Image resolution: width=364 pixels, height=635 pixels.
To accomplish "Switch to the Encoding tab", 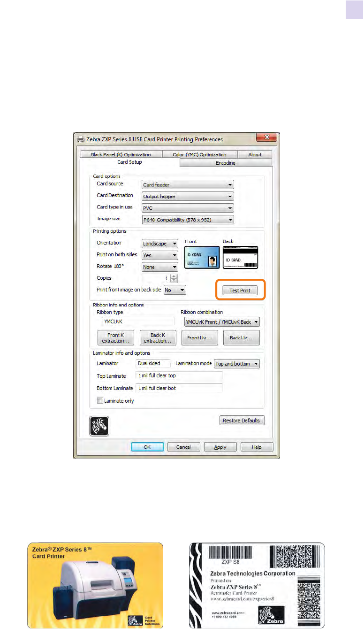I will [x=226, y=163].
